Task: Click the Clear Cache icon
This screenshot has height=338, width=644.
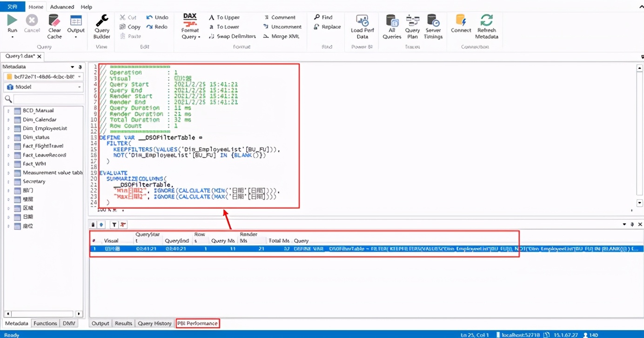Action: click(x=54, y=27)
